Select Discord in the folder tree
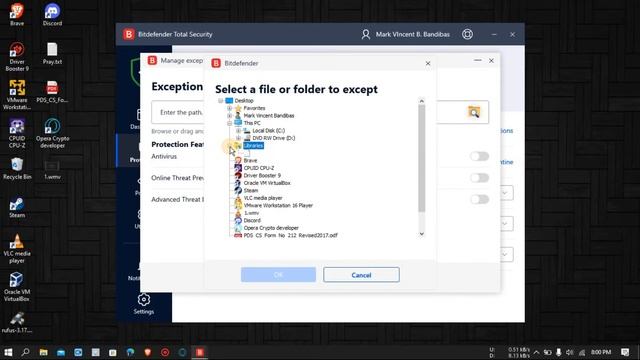This screenshot has width=640, height=360. [x=252, y=220]
